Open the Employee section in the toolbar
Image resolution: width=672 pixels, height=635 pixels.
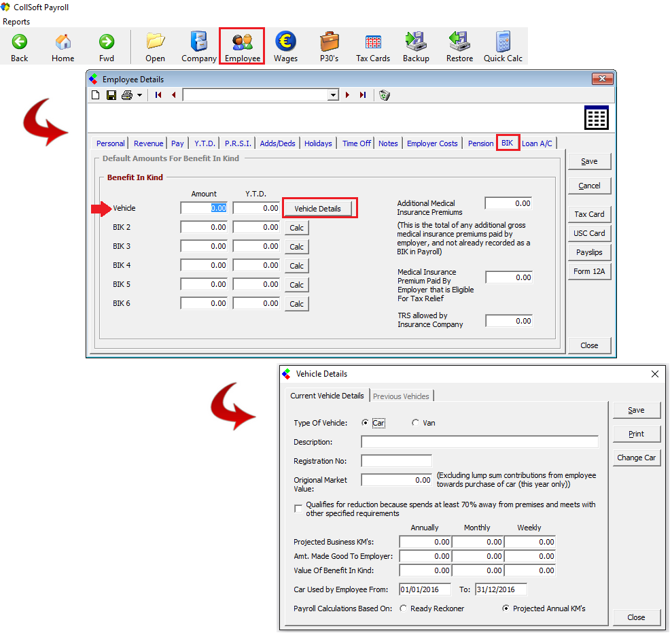pos(242,46)
